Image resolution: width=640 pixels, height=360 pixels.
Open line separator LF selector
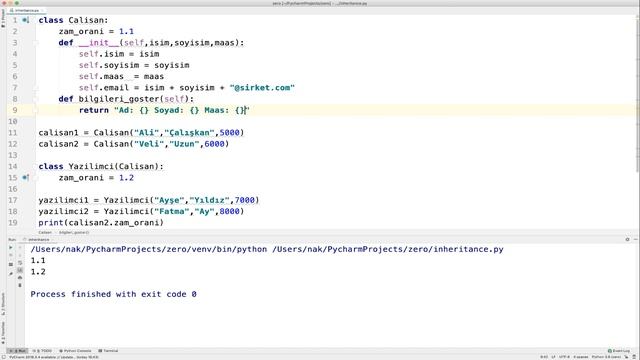553,357
